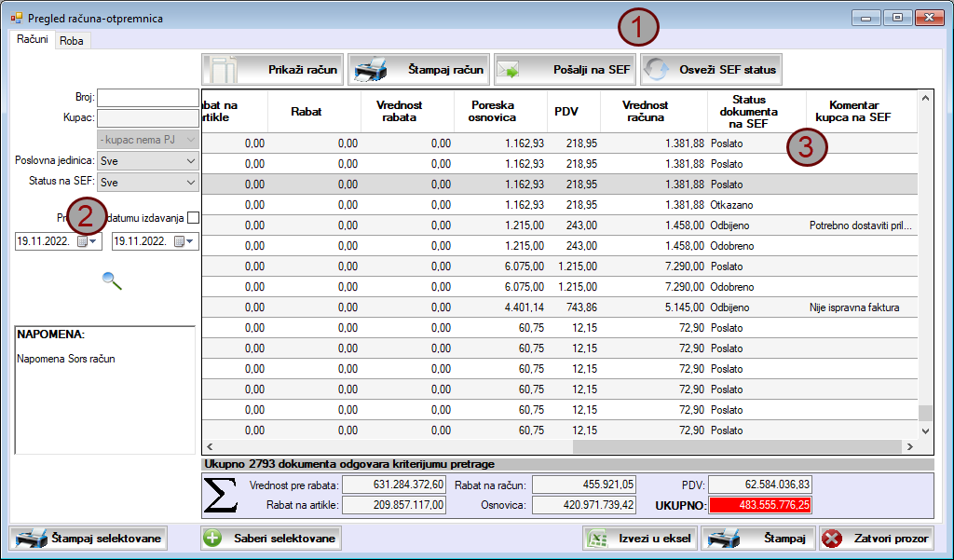Viewport: 954px width, 560px height.
Task: Maximize the Pregled računa-otpremnica window
Action: pos(897,18)
